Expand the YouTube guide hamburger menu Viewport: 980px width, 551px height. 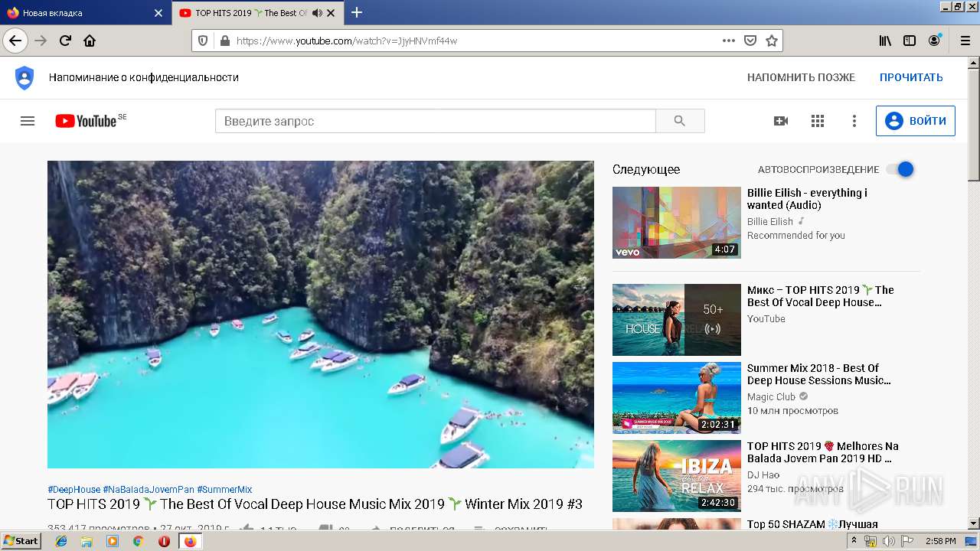point(28,121)
